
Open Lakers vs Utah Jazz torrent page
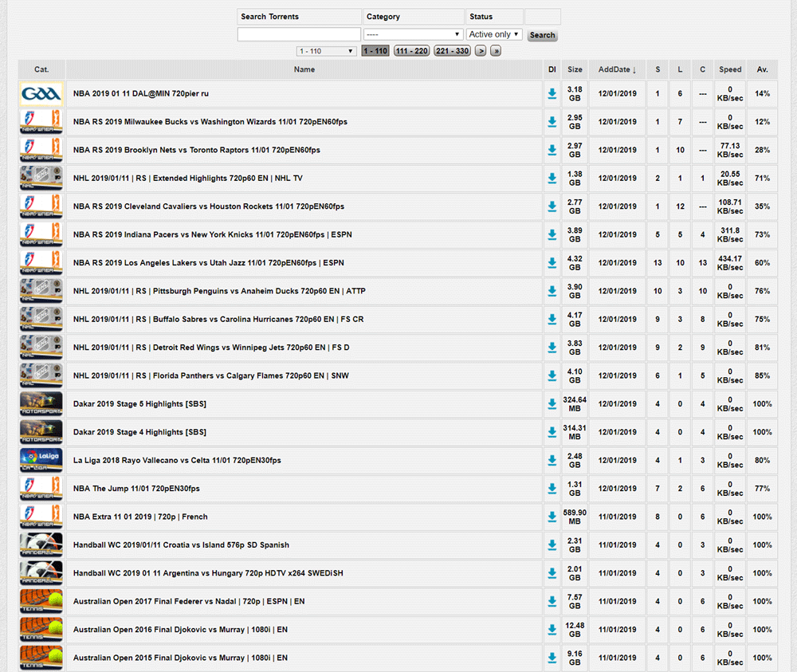208,263
